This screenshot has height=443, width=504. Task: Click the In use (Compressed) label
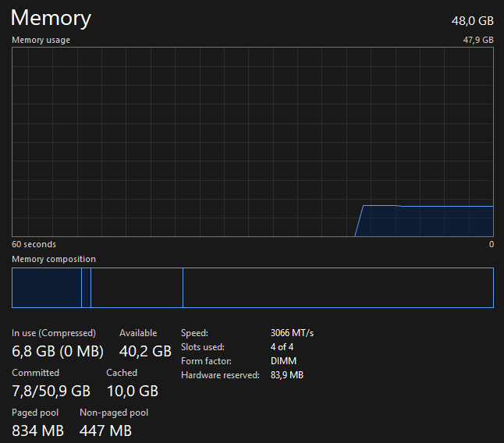tap(54, 333)
